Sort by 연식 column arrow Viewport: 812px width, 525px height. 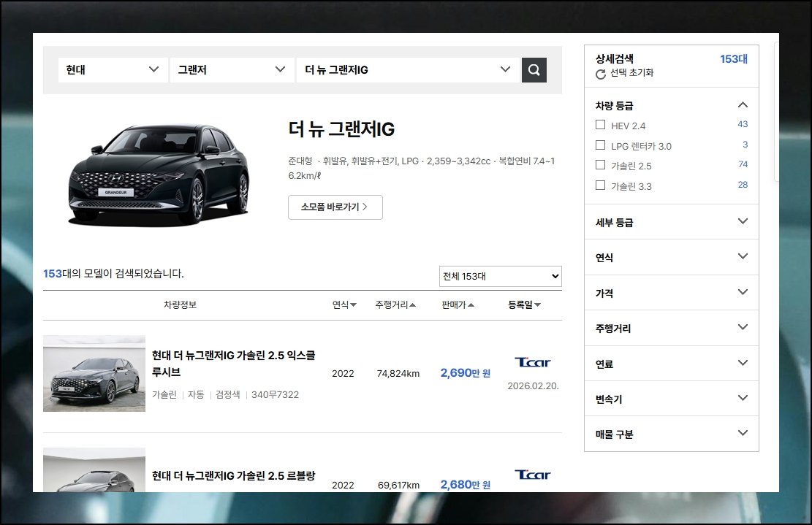point(353,305)
